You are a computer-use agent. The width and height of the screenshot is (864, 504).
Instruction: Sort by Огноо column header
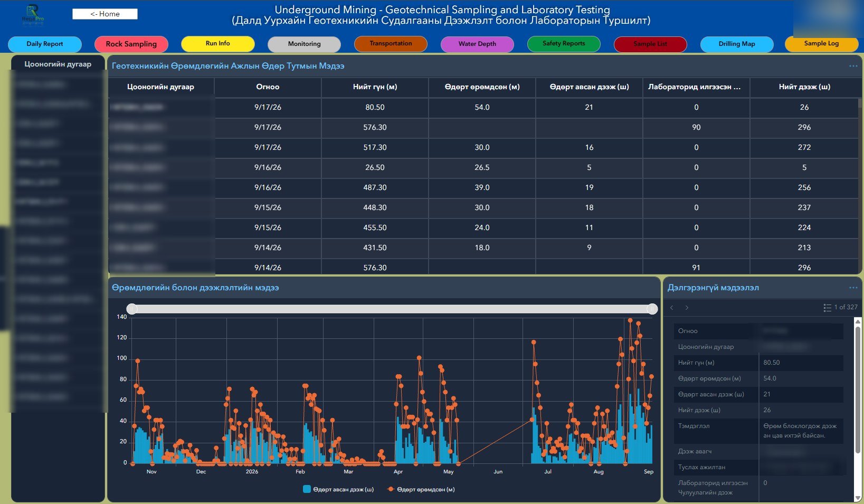(x=268, y=87)
